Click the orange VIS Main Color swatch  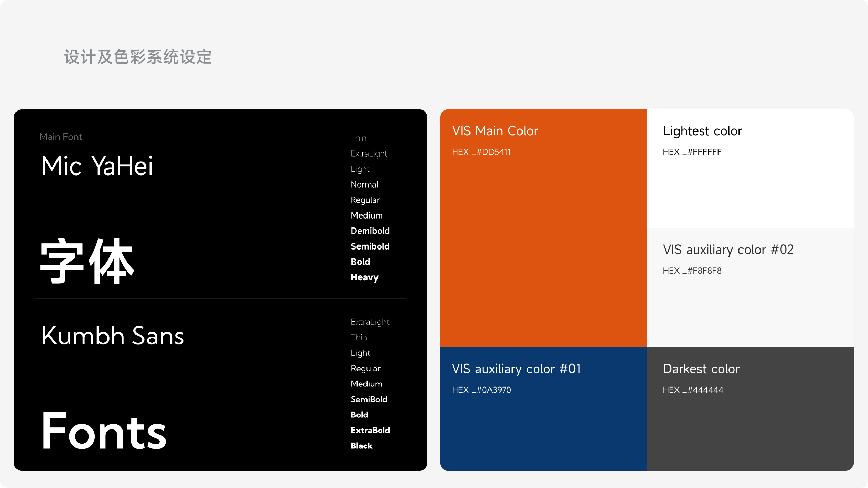coord(543,248)
